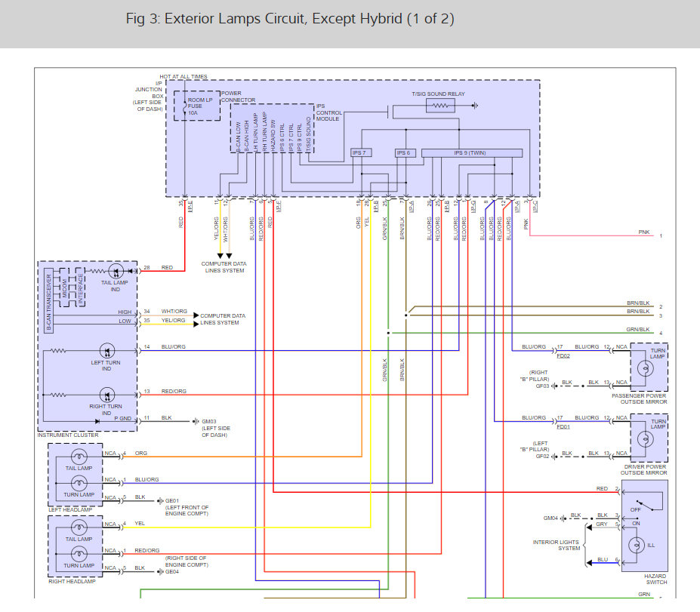Click the left turn indicator LED symbol

[x=107, y=351]
